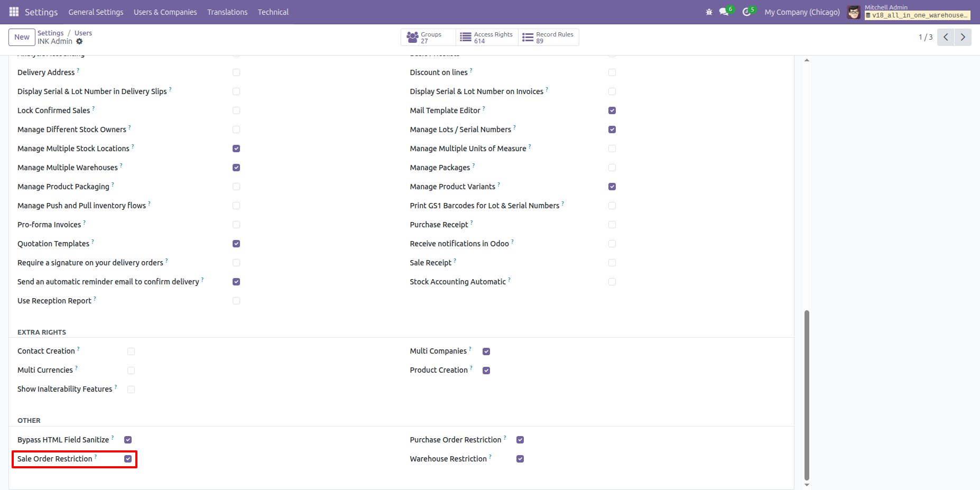980x490 pixels.
Task: Enable Stock Accounting Automatic checkbox
Action: 612,282
